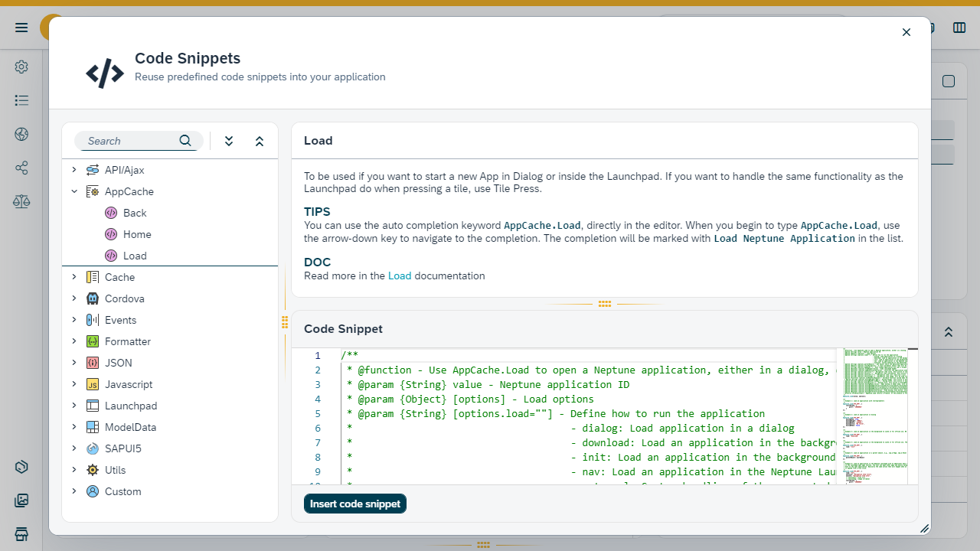This screenshot has height=551, width=980.
Task: Click the search magnifier icon
Action: point(185,141)
